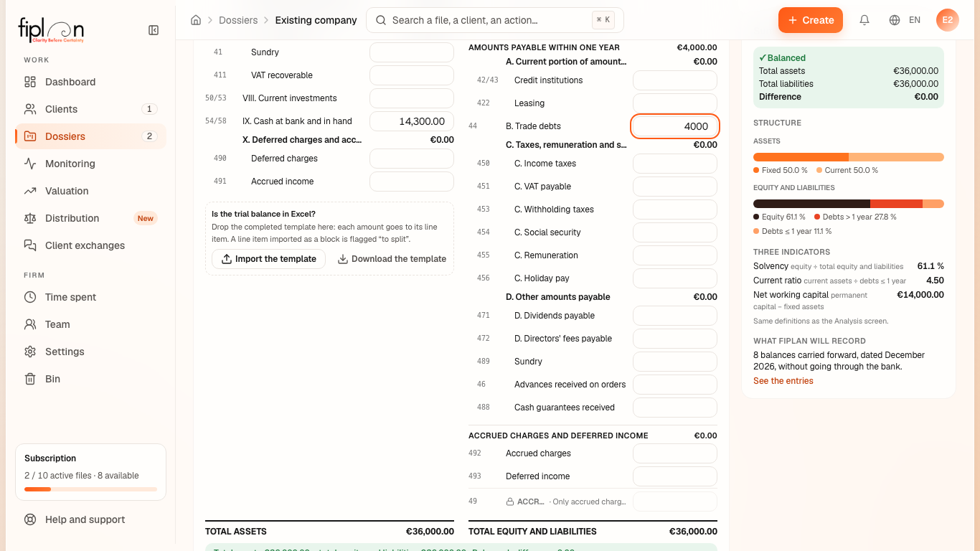The image size is (980, 551).
Task: Click the Settings gear icon
Action: point(30,352)
